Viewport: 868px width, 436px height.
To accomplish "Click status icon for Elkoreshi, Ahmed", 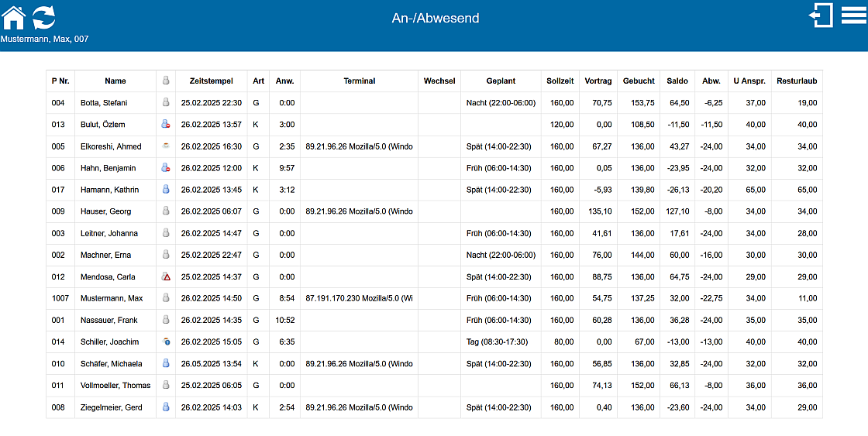I will coord(165,146).
